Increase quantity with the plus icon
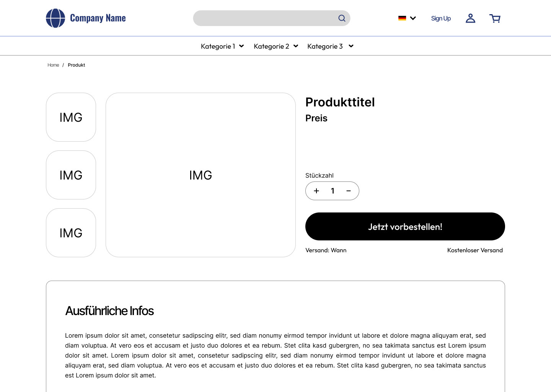The width and height of the screenshot is (551, 392). (x=316, y=191)
